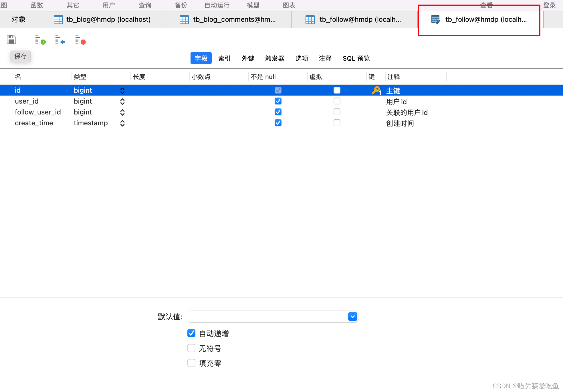Click the design table icon on the last tab
The width and height of the screenshot is (563, 392).
(435, 19)
